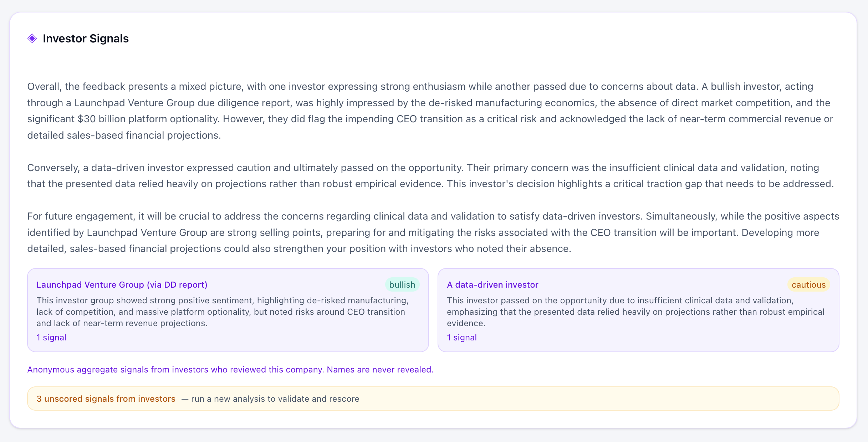The image size is (868, 442).
Task: Click the yellow cautious label highlight
Action: 808,284
